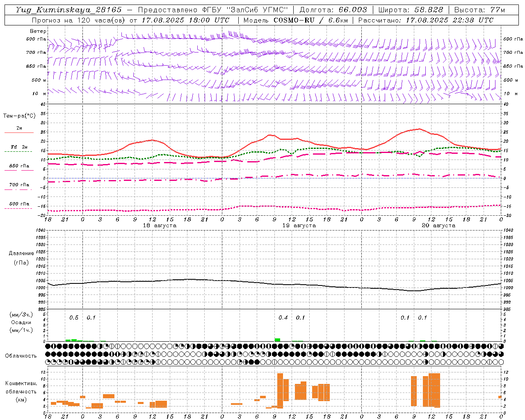The height and width of the screenshot is (420, 525).
Task: Select the 700 гПа temperature legend entry
Action: 19,185
